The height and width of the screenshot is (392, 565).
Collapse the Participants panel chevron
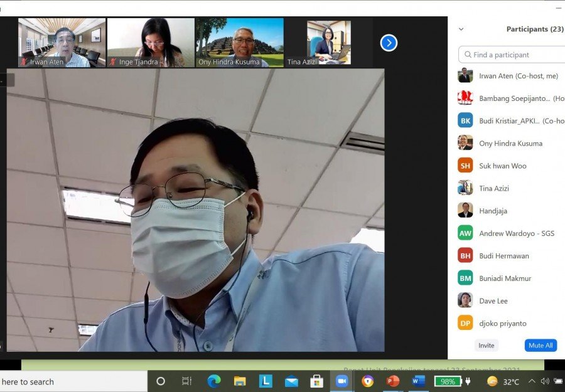pyautogui.click(x=461, y=29)
